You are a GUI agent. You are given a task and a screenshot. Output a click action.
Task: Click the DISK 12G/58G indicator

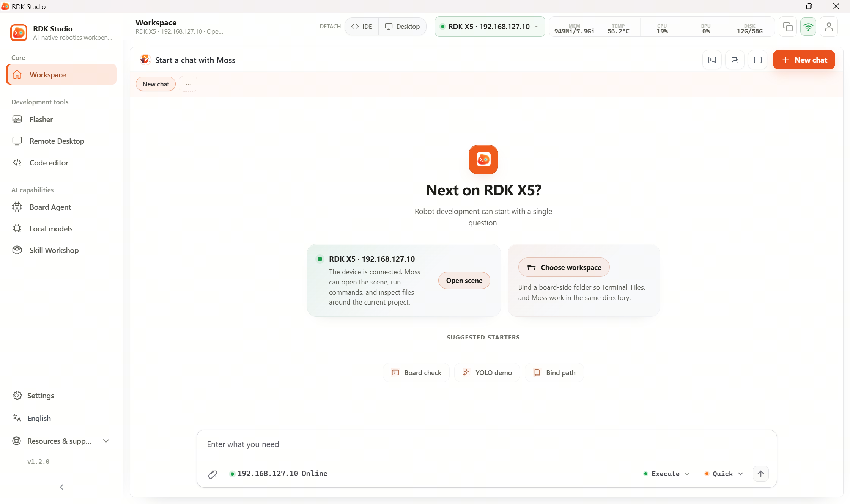750,29
